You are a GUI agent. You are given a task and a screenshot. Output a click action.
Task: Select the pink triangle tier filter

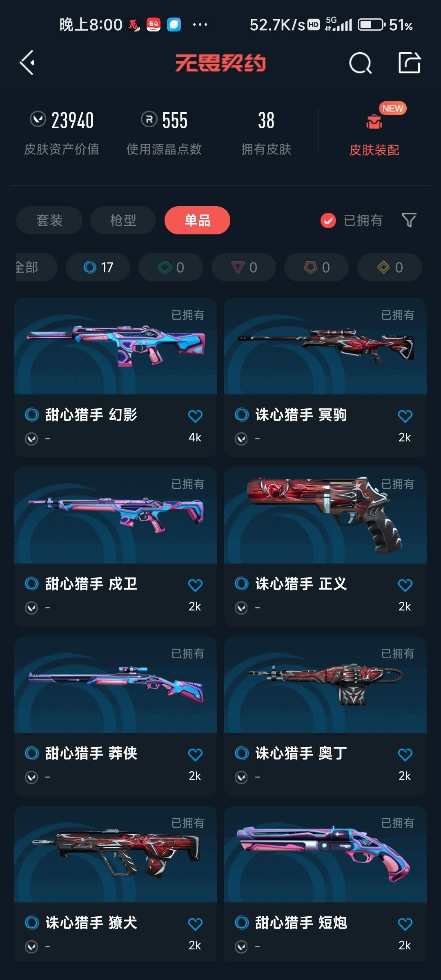click(244, 267)
